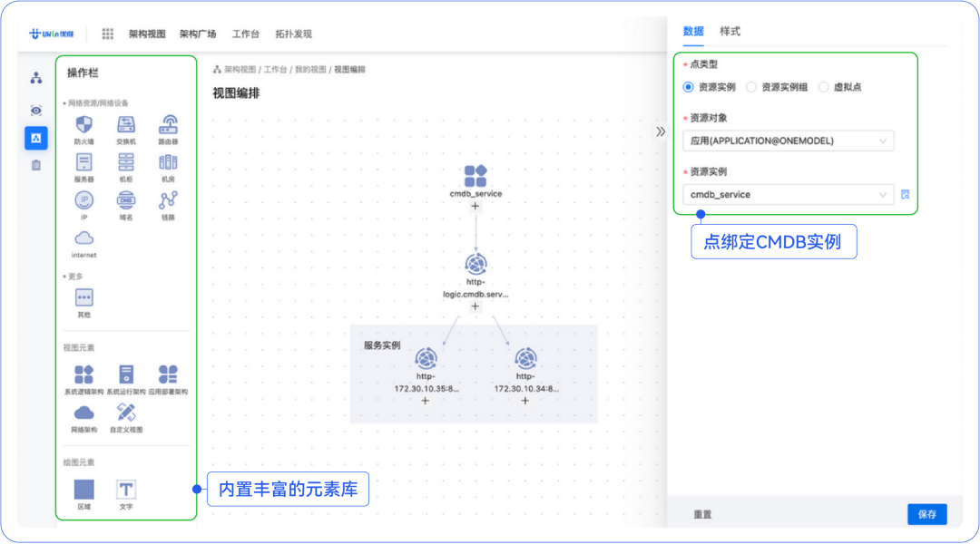Click the eye view icon in left sidebar
The height and width of the screenshot is (544, 980).
point(36,111)
